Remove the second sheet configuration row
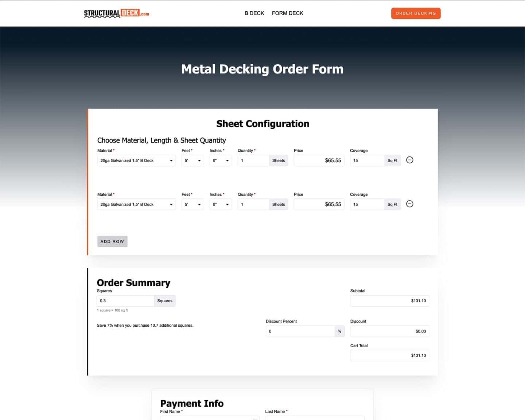 [x=409, y=204]
